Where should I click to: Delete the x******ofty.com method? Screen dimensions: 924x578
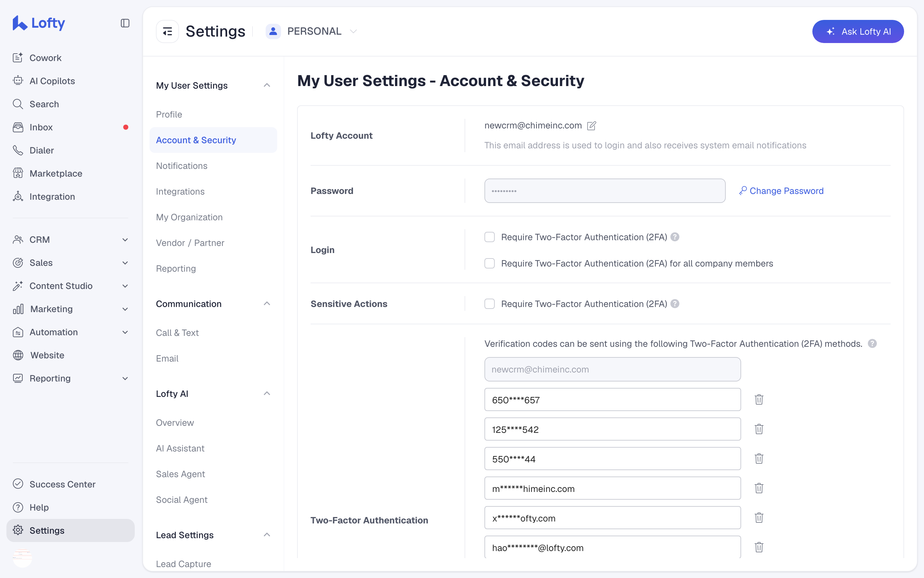click(x=759, y=518)
